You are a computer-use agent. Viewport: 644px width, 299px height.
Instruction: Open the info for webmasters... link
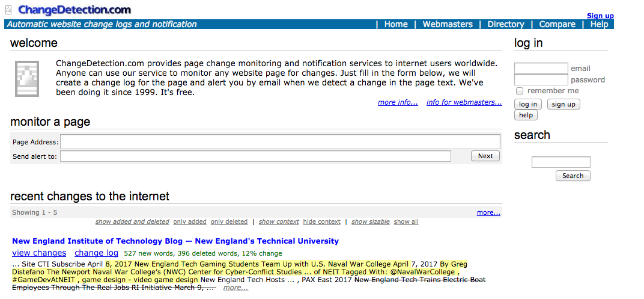[464, 102]
